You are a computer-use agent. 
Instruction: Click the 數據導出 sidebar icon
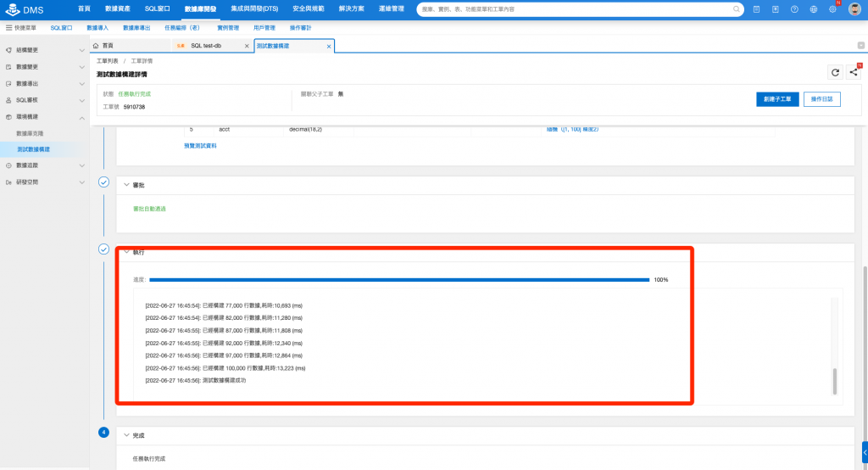coord(8,84)
